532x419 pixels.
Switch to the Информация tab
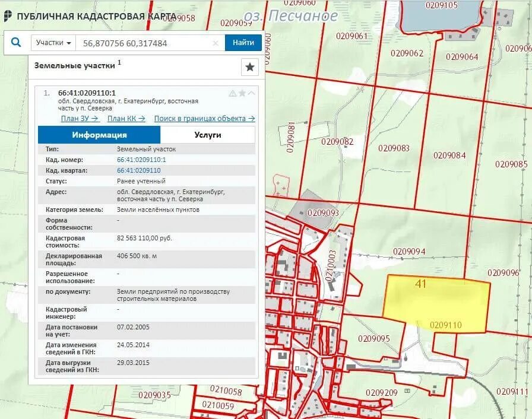point(100,135)
